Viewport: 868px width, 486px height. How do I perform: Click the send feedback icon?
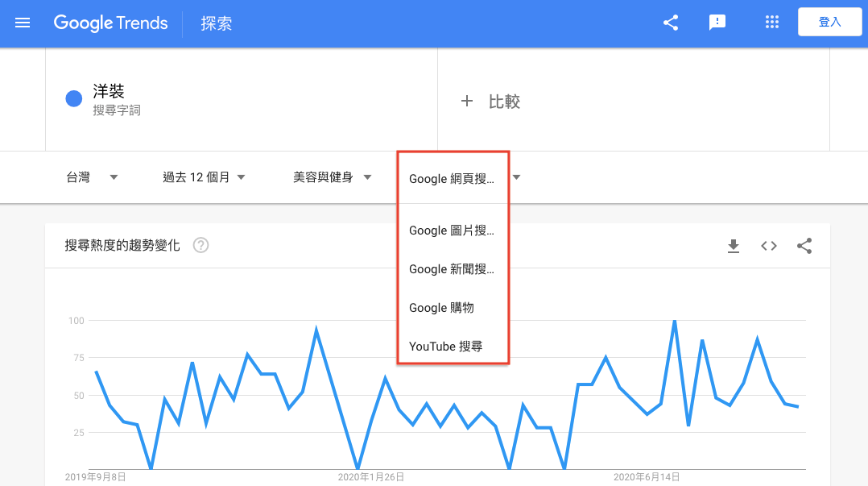point(717,23)
